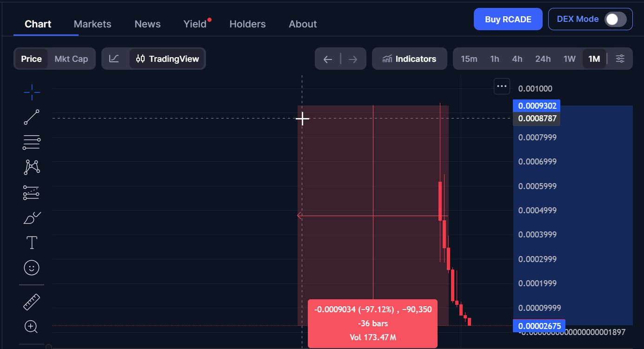
Task: Switch to the Markets tab
Action: tap(93, 24)
